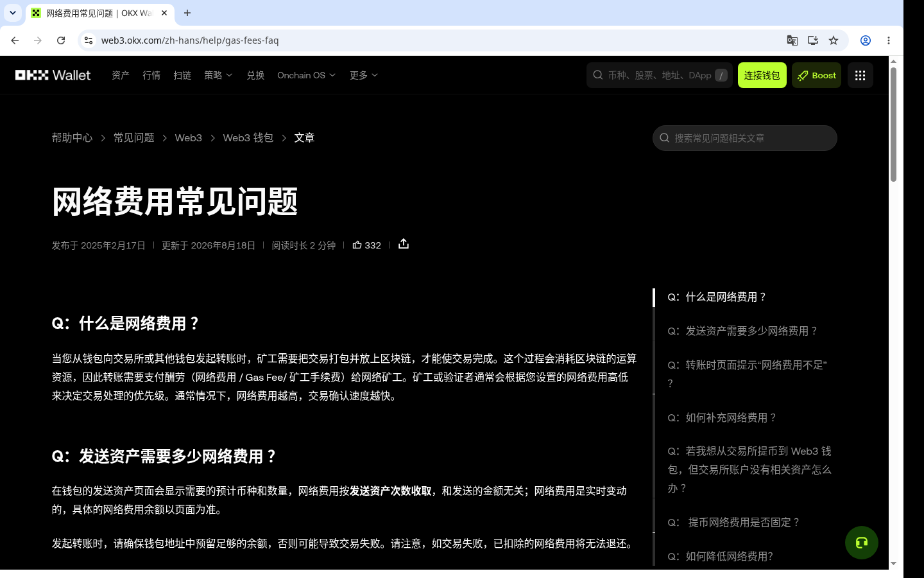Expand the 策略 dropdown menu
The width and height of the screenshot is (924, 578).
[218, 75]
